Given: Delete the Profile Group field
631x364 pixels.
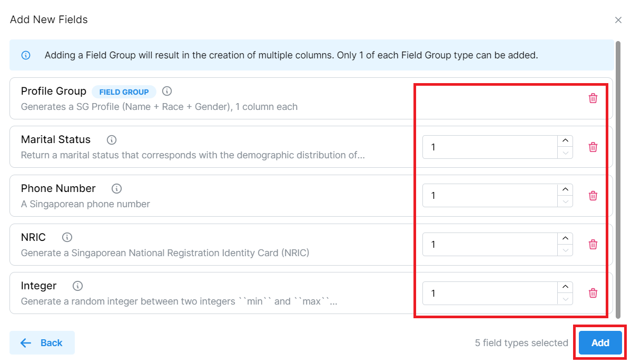Looking at the screenshot, I should click(x=593, y=98).
